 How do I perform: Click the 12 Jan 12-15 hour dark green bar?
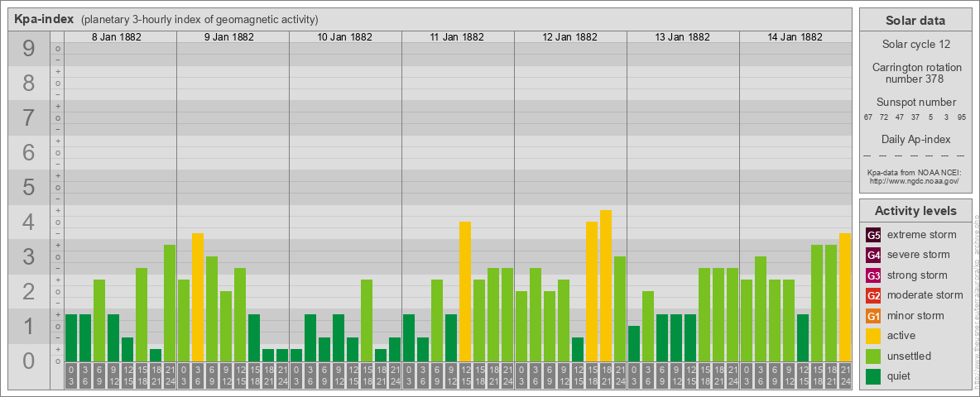click(578, 349)
